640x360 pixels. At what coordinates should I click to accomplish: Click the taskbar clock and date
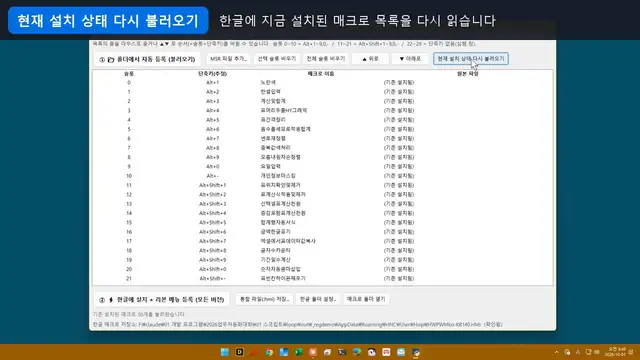tap(617, 352)
